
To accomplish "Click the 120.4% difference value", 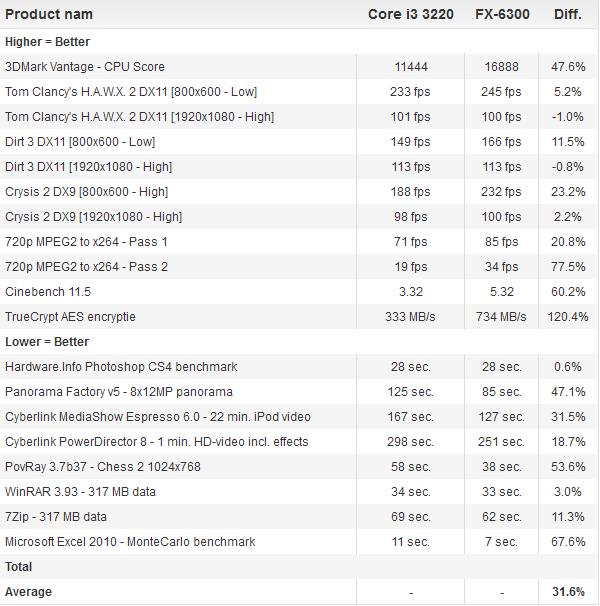I will (568, 317).
